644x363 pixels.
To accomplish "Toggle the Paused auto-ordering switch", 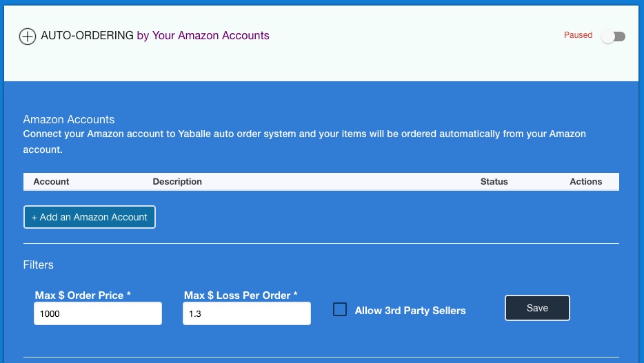I will tap(612, 37).
